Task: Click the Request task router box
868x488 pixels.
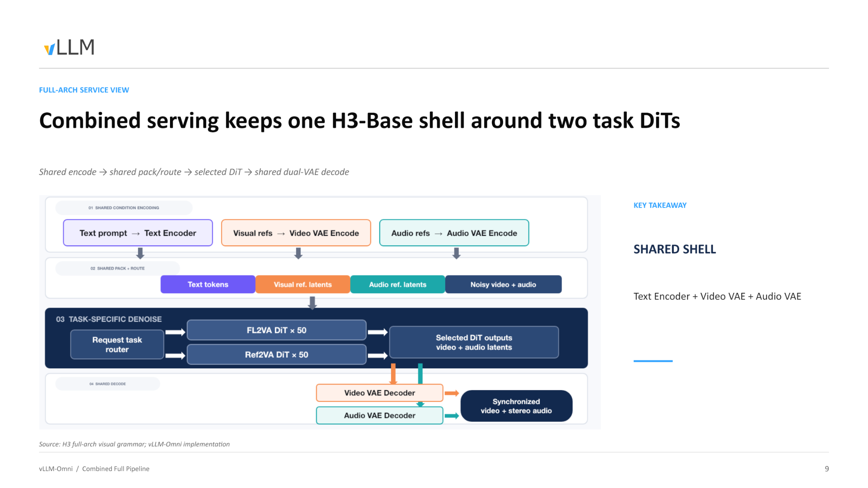Action: (x=117, y=345)
